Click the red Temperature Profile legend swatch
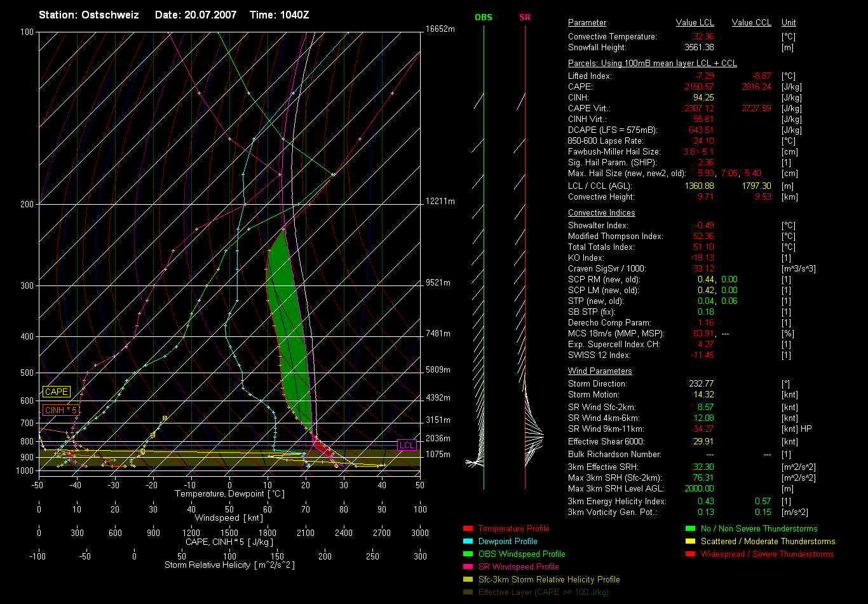The image size is (868, 604). [468, 528]
